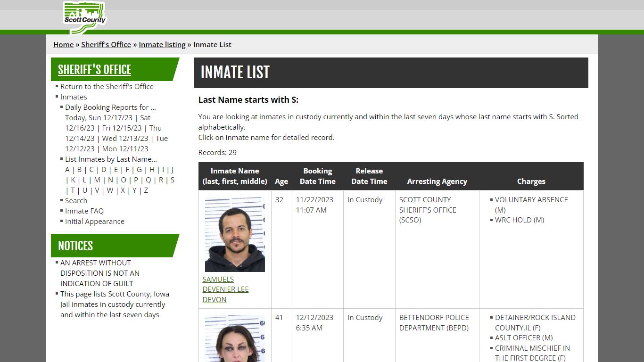Click the Records: 29 count text
The width and height of the screenshot is (644, 362).
(217, 152)
